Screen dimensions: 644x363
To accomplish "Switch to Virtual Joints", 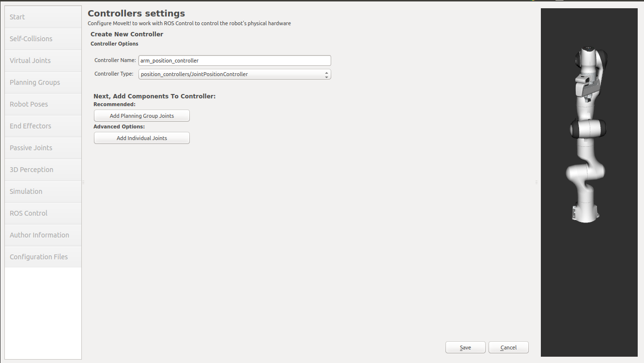I will coord(43,60).
